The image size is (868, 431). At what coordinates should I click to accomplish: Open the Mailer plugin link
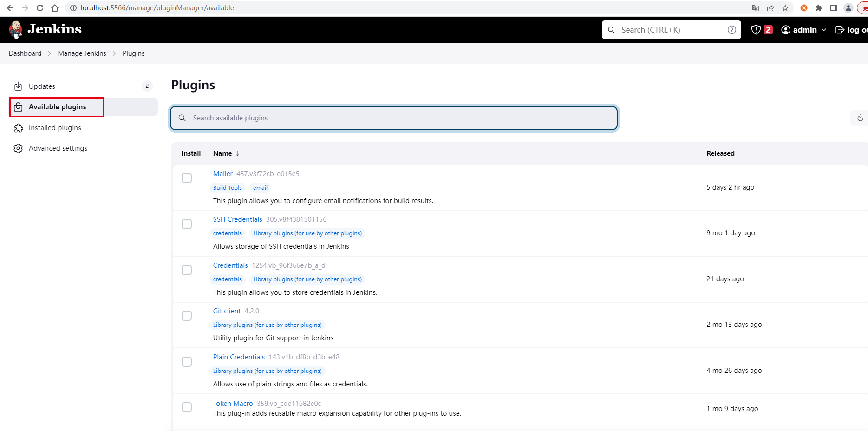(223, 174)
